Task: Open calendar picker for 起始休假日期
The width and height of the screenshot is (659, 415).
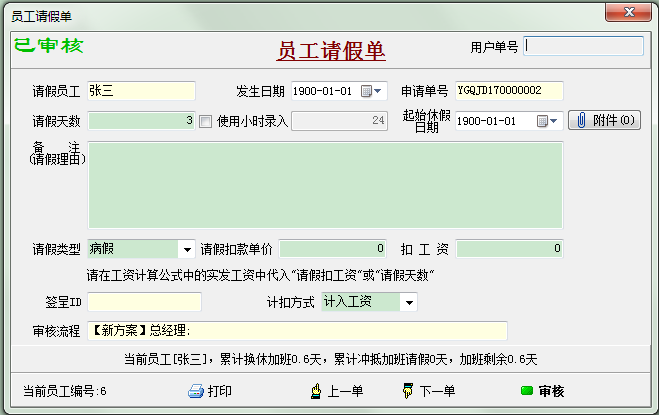Action: coord(542,121)
